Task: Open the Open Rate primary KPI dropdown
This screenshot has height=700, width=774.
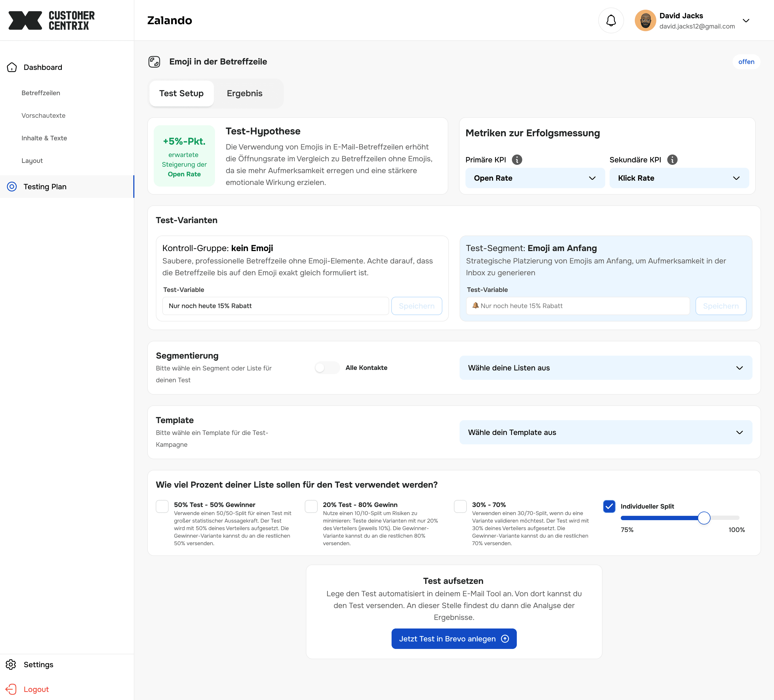Action: coord(535,178)
